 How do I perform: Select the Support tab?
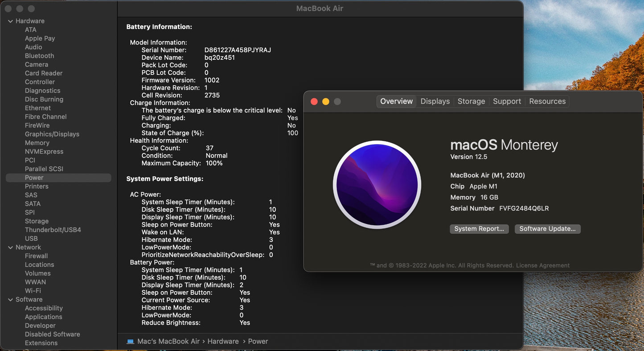point(507,101)
